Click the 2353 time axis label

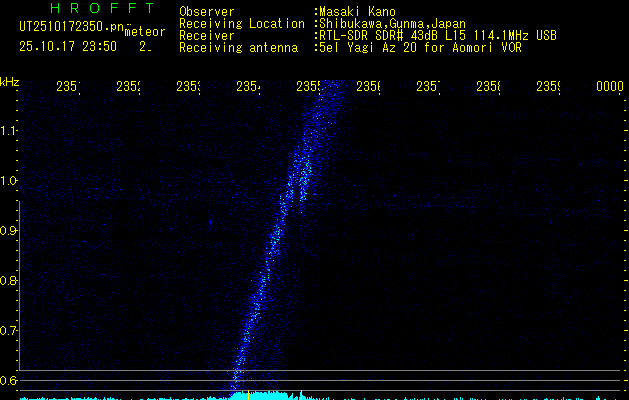pos(188,86)
